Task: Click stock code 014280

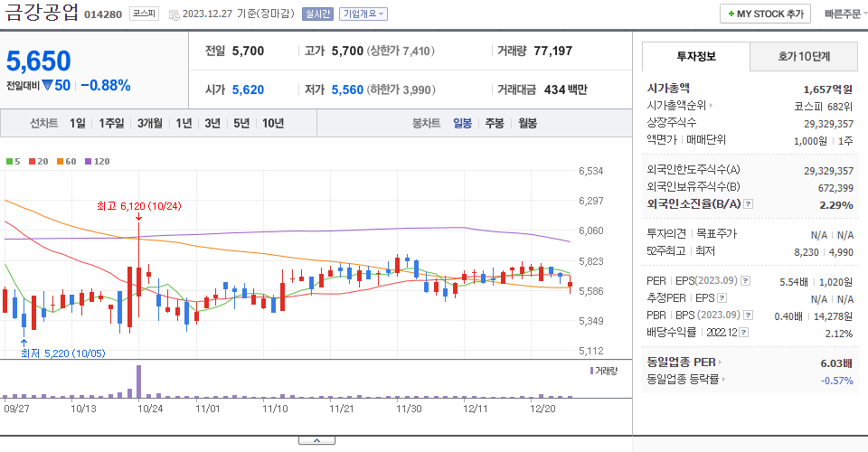Action: tap(103, 14)
